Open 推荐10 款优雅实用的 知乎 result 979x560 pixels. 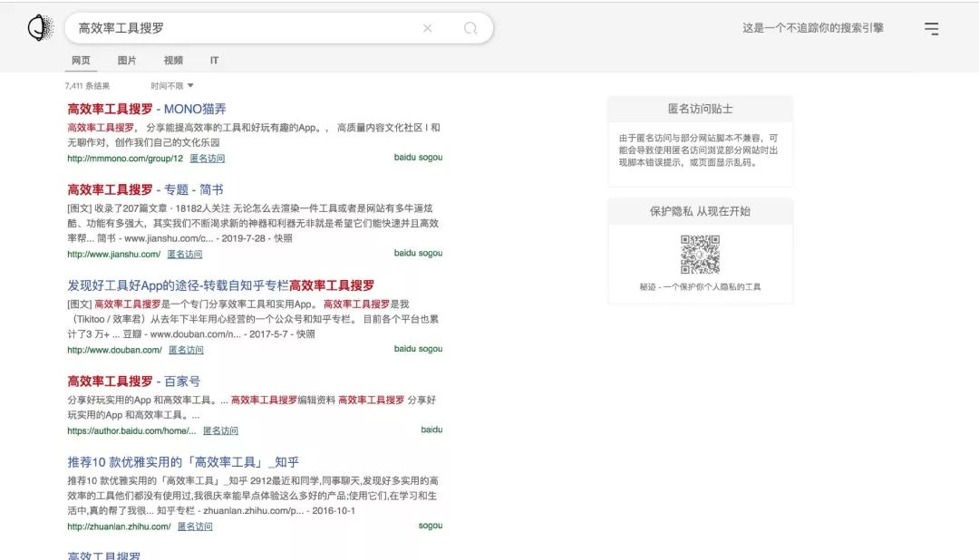pyautogui.click(x=183, y=461)
